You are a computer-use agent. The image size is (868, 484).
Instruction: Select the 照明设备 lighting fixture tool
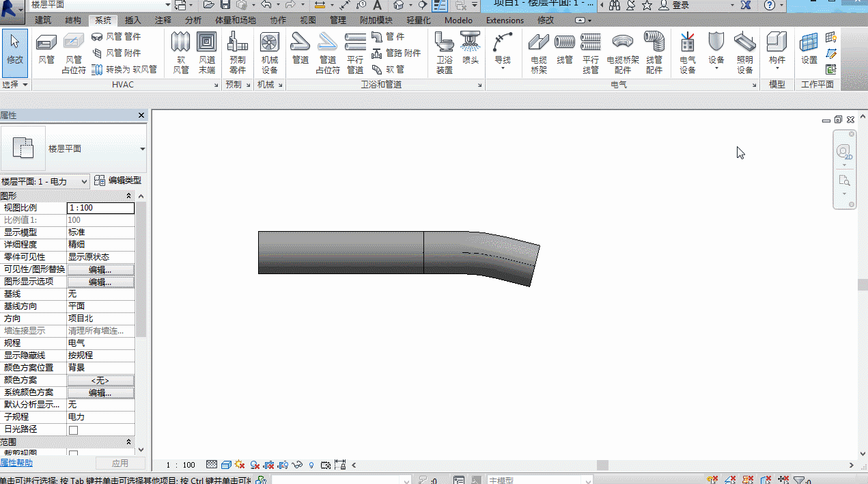point(745,53)
